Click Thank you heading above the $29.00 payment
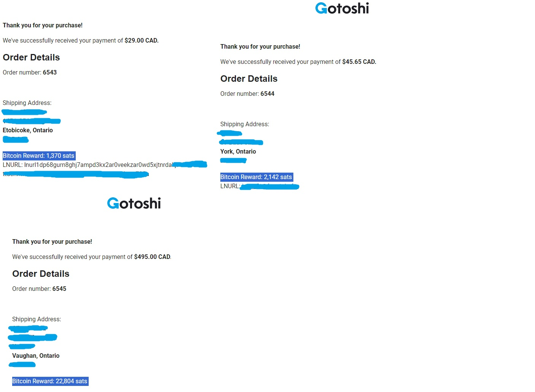The height and width of the screenshot is (392, 535). point(43,25)
